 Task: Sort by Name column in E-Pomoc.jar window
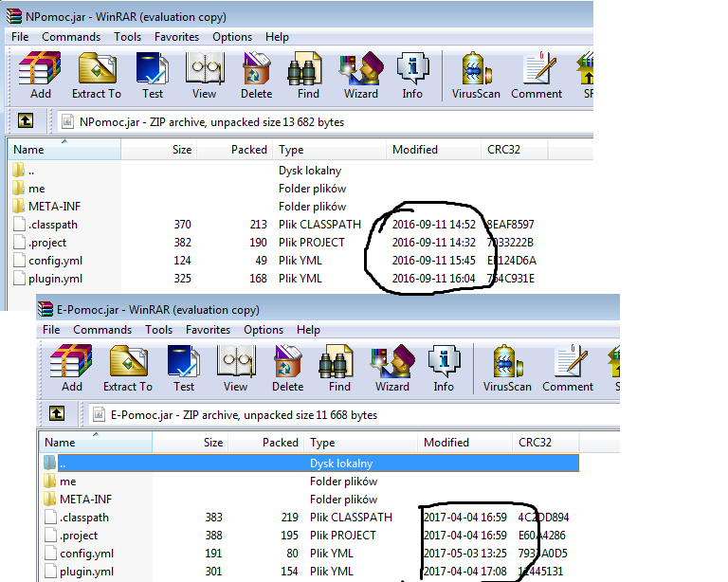pos(95,443)
